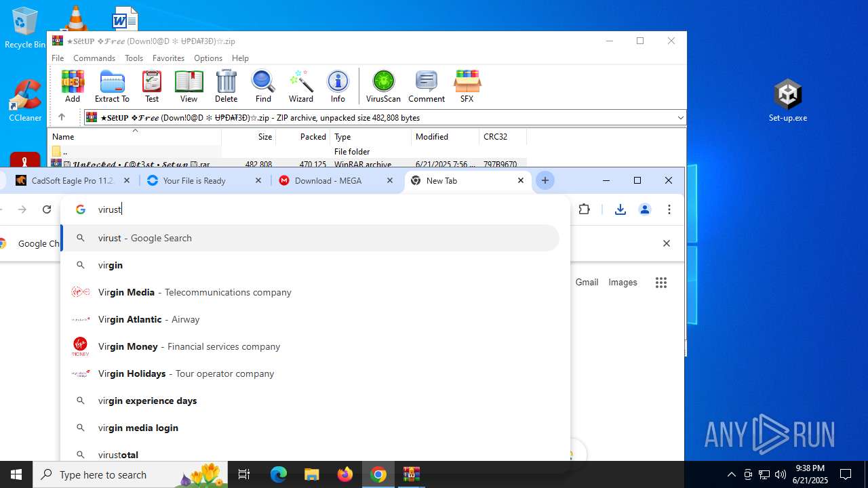Open Google Images link
The image size is (868, 488).
tap(623, 283)
